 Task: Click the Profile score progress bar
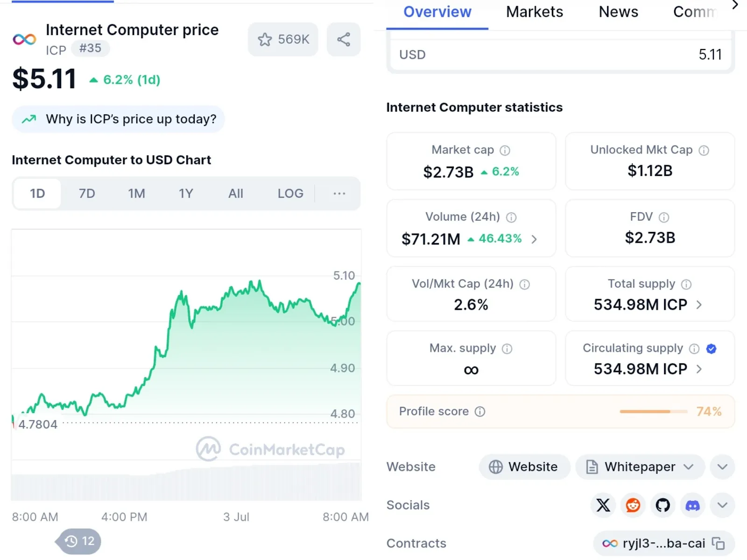tap(654, 411)
